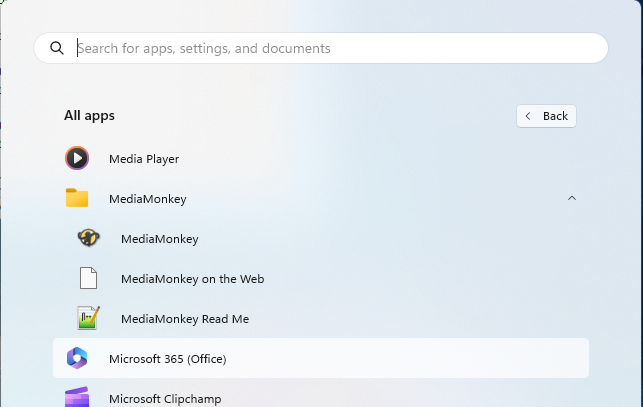The width and height of the screenshot is (643, 407).
Task: Click the magnifying glass search icon
Action: click(x=56, y=48)
